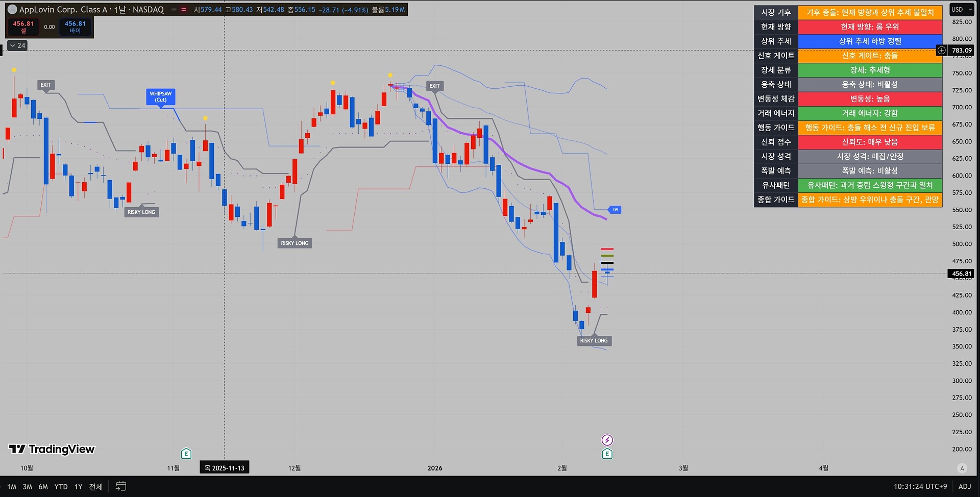Click the November earnings E marker

pos(186,453)
